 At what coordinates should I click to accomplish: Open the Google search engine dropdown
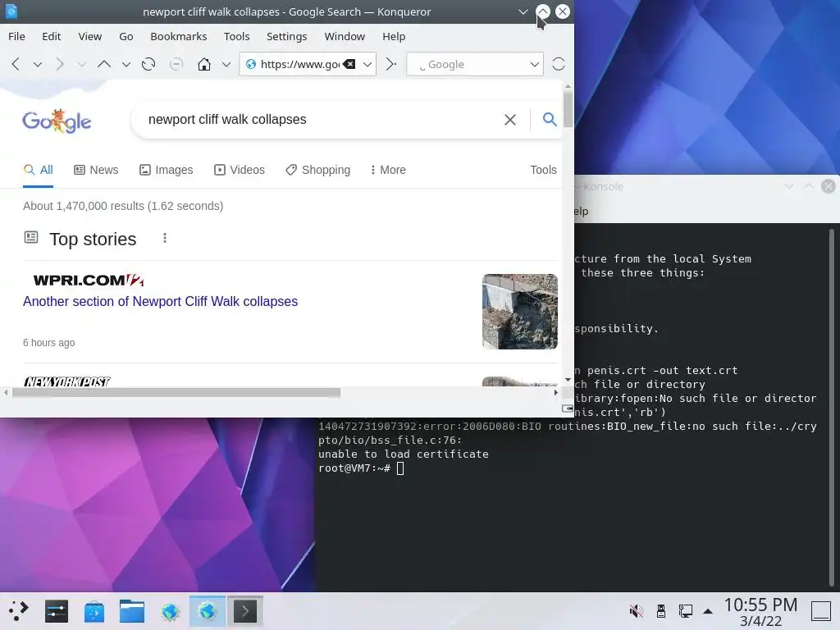[535, 64]
